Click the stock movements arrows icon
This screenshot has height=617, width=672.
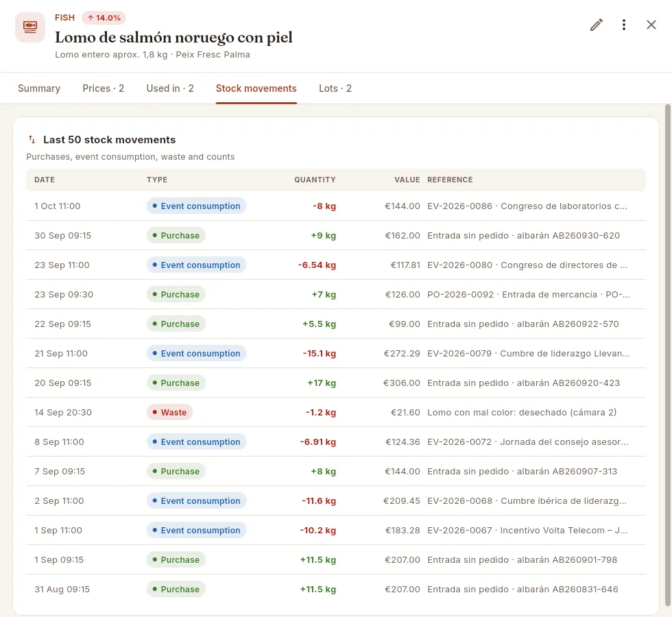32,140
